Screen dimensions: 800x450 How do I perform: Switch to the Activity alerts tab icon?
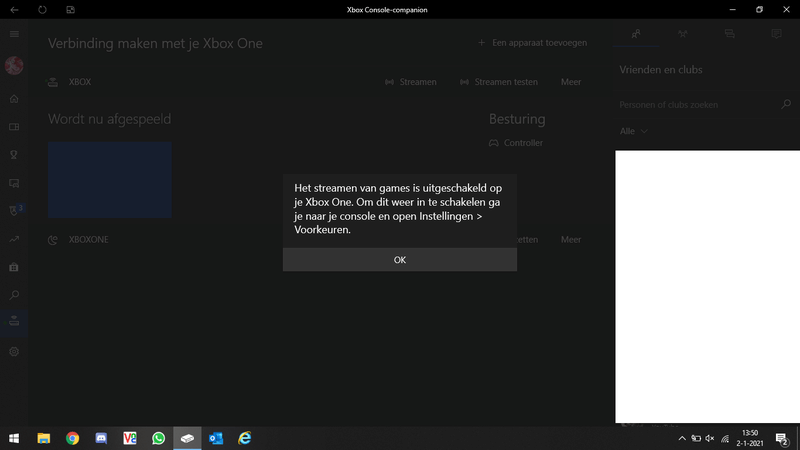coord(777,34)
